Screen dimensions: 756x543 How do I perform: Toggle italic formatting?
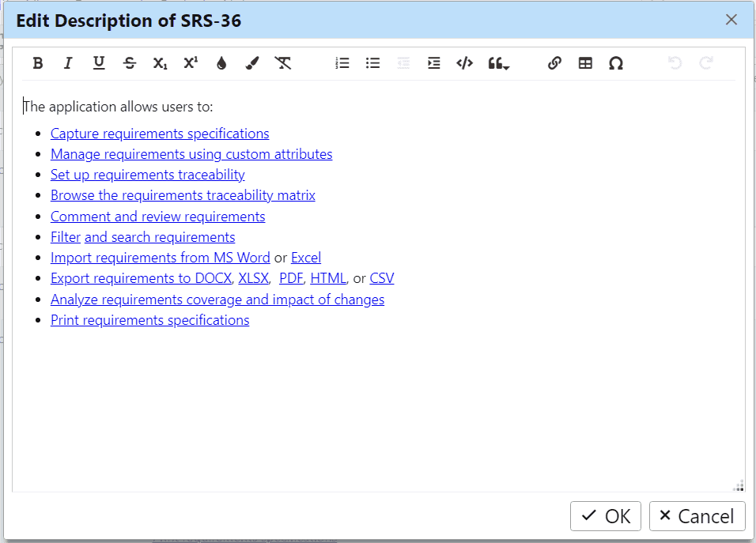tap(68, 63)
